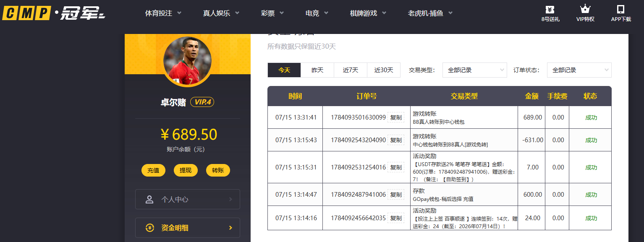Click the amount 24.00

click(x=532, y=218)
